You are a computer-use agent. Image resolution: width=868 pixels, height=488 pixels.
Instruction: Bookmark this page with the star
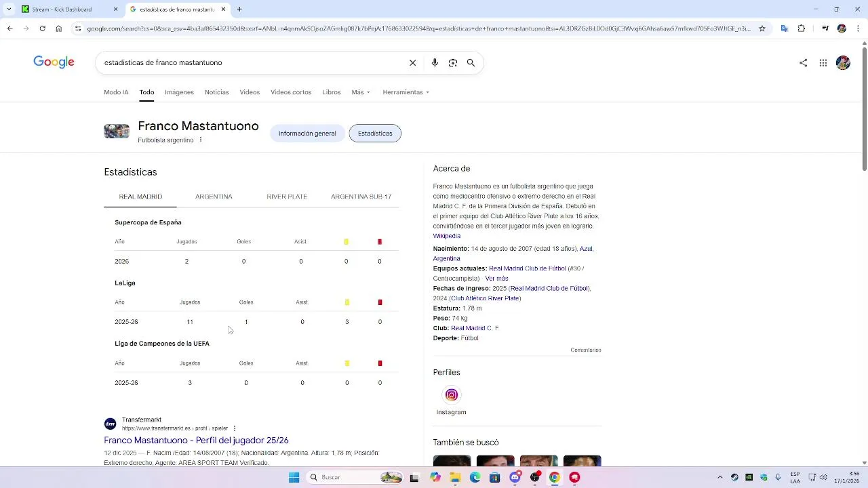tap(762, 28)
